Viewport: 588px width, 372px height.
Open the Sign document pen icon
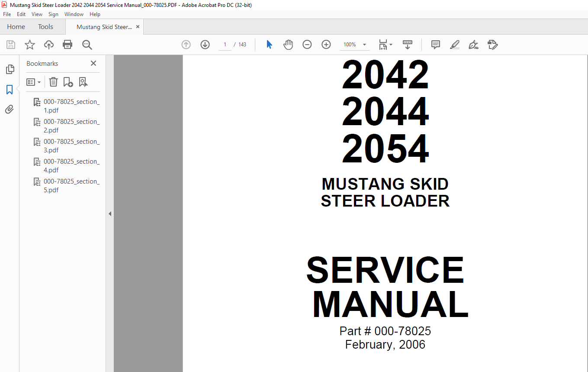474,45
